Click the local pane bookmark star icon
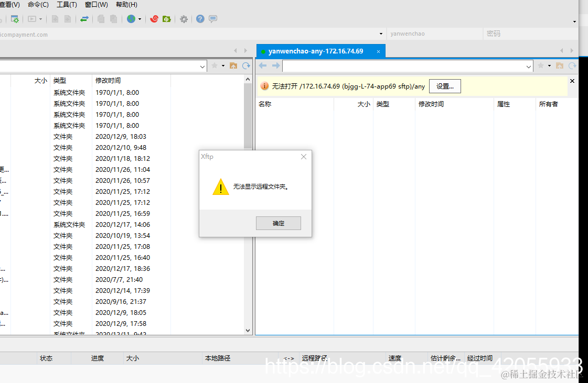 click(x=215, y=65)
